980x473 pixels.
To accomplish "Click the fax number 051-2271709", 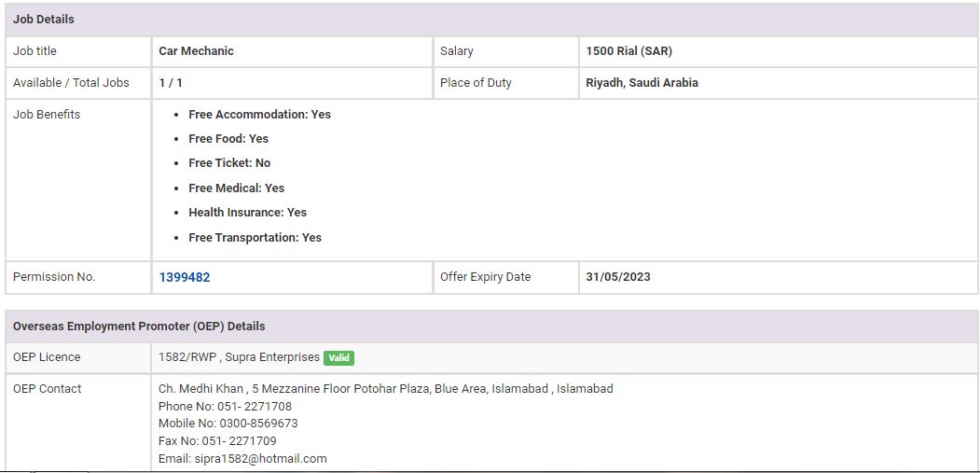I will [217, 441].
